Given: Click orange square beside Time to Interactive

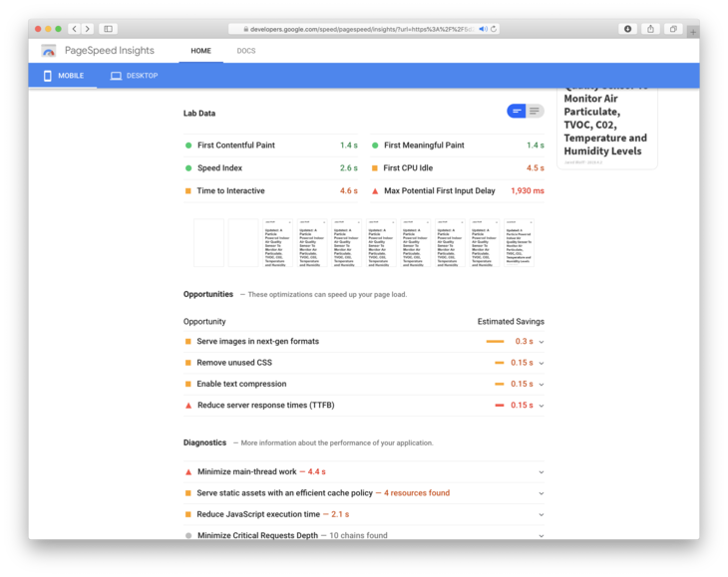Looking at the screenshot, I should 188,190.
